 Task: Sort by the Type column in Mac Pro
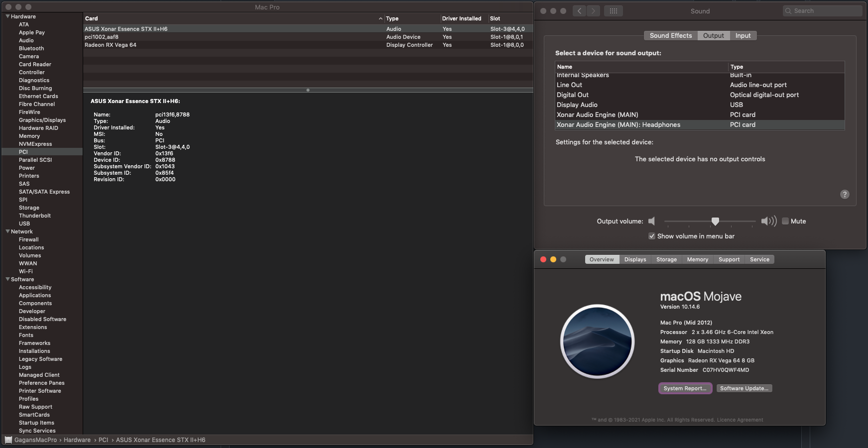tap(412, 18)
